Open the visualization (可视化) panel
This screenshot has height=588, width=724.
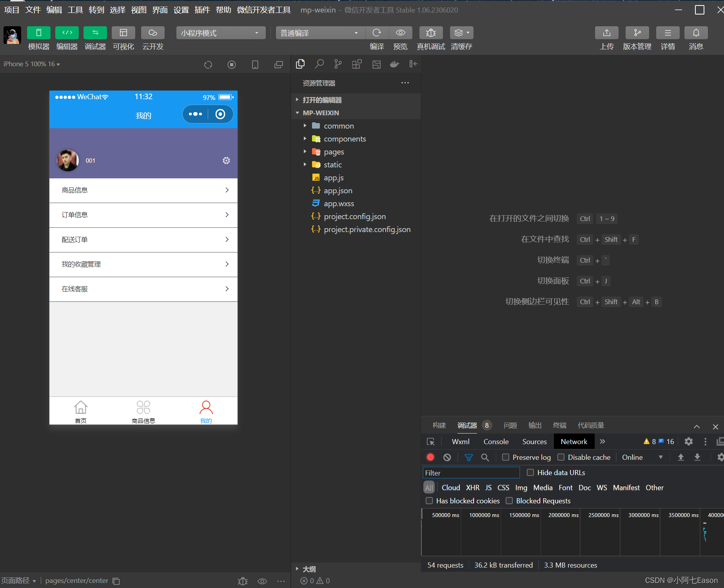pos(123,33)
